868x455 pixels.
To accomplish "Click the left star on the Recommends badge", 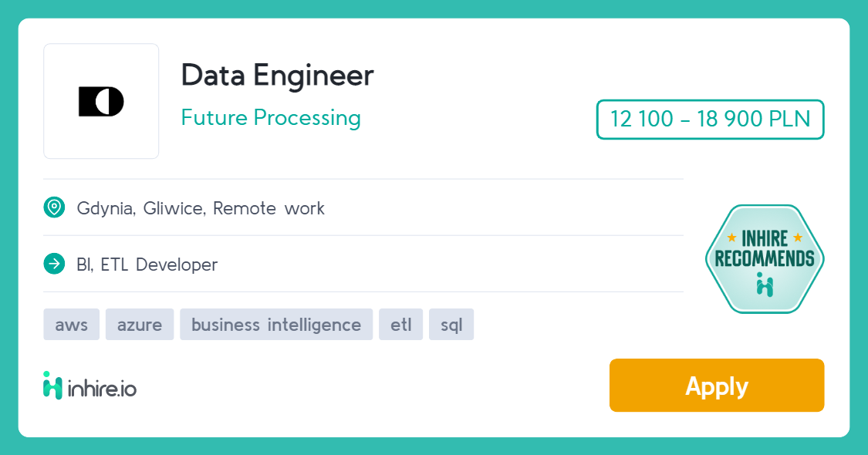I will (x=731, y=238).
